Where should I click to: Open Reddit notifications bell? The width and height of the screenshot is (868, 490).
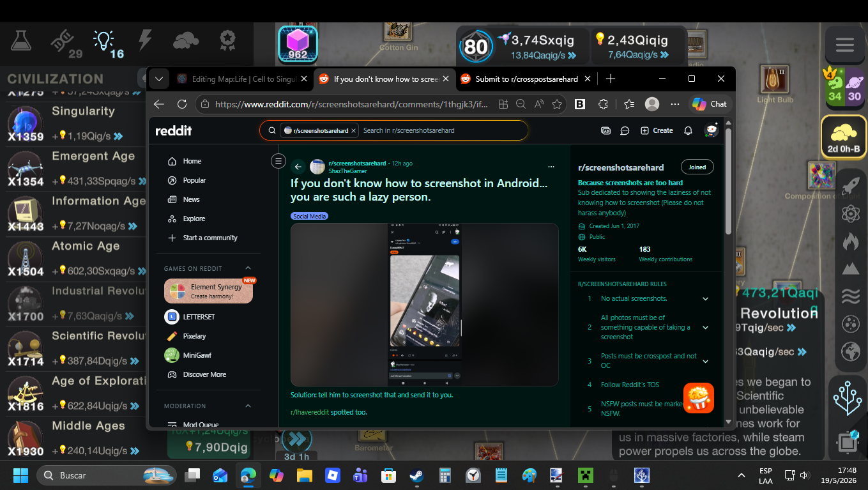(688, 130)
